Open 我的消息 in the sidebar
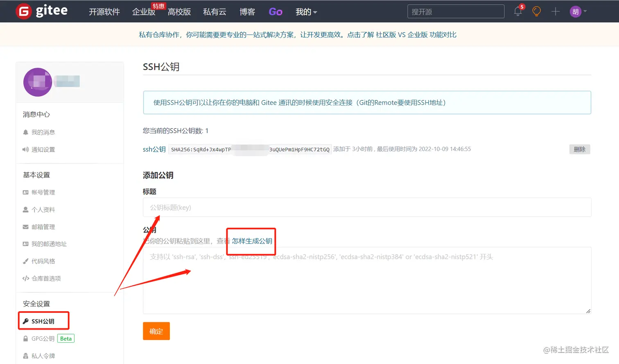The height and width of the screenshot is (364, 619). [x=43, y=132]
